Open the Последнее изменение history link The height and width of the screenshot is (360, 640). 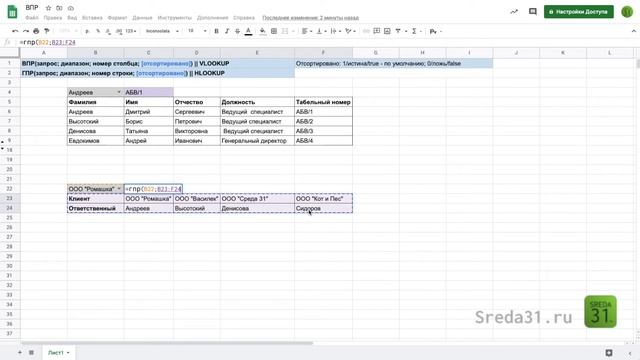point(310,18)
